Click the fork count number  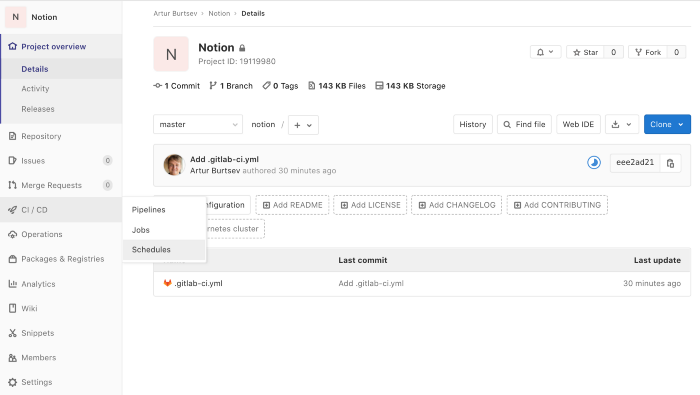pos(676,52)
